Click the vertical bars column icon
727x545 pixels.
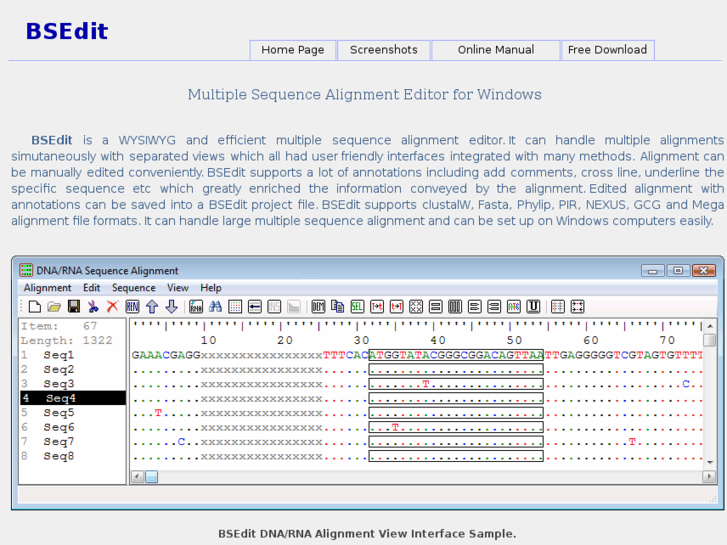coord(455,307)
